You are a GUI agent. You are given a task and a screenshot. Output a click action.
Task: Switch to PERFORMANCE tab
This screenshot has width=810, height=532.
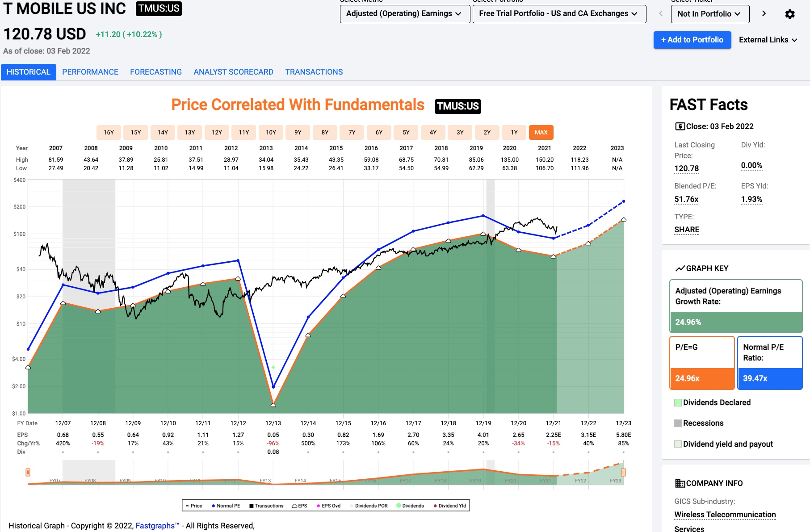click(90, 72)
